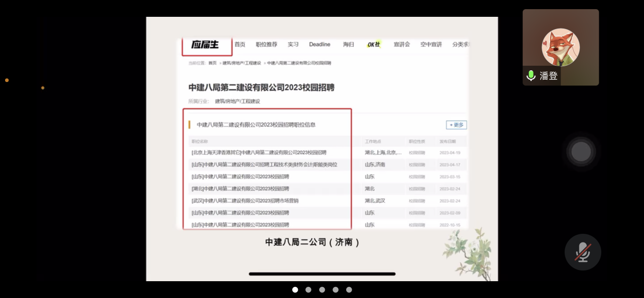
Task: Click the green microphone icon beside 潘登
Action: click(531, 76)
